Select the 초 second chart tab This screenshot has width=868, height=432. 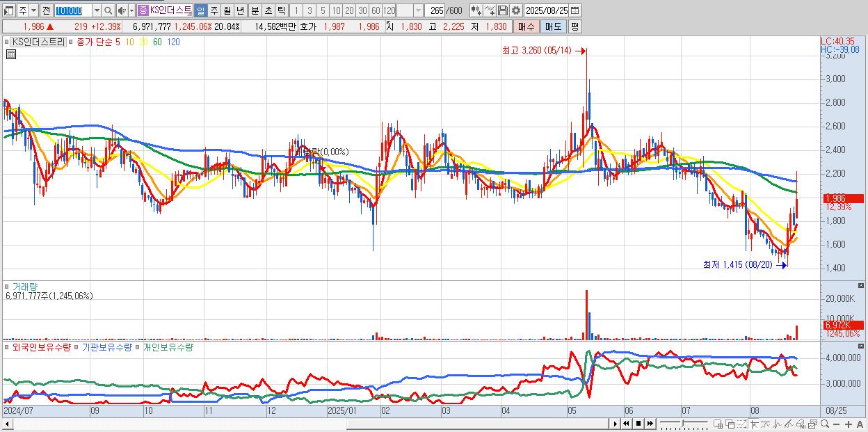click(268, 10)
